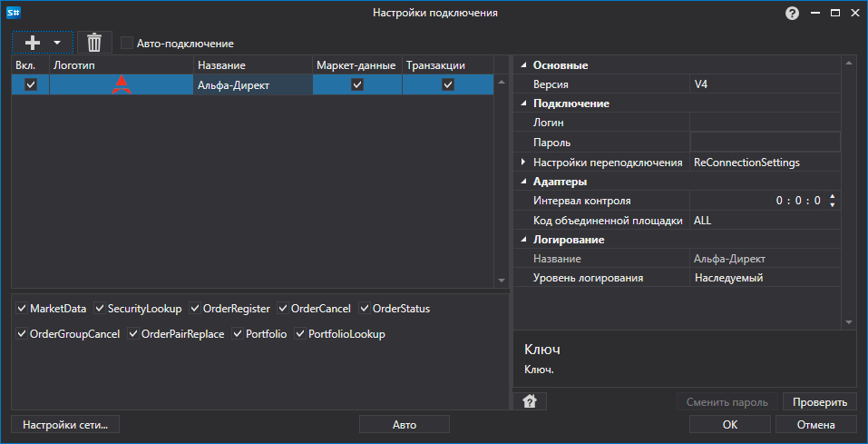The height and width of the screenshot is (444, 868).
Task: Click the Вкл. column header
Action: click(x=31, y=65)
